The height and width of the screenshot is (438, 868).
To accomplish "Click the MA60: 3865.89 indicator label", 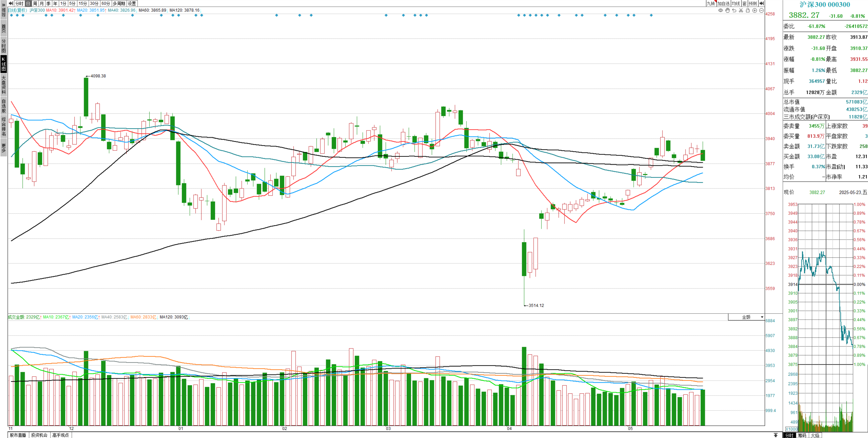I will (x=153, y=10).
